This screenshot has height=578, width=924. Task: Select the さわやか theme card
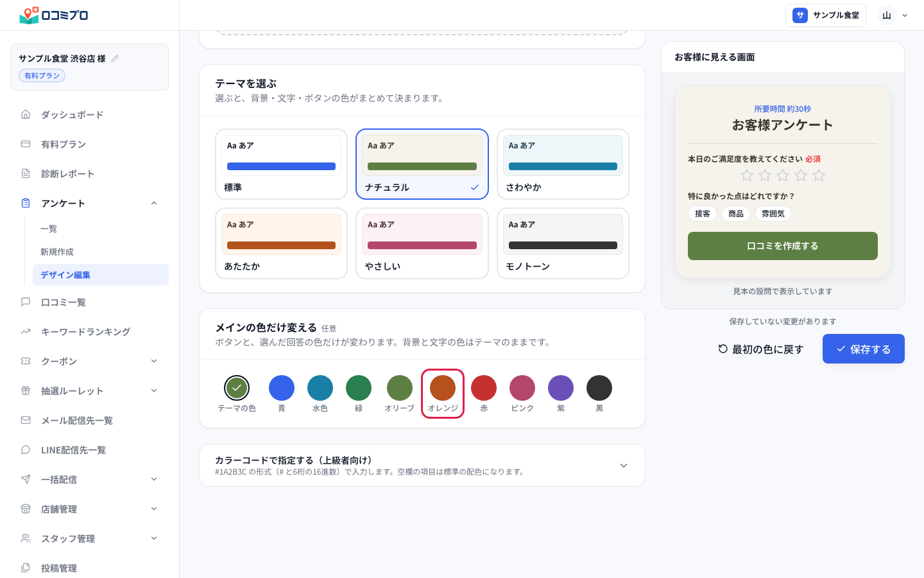(x=563, y=164)
